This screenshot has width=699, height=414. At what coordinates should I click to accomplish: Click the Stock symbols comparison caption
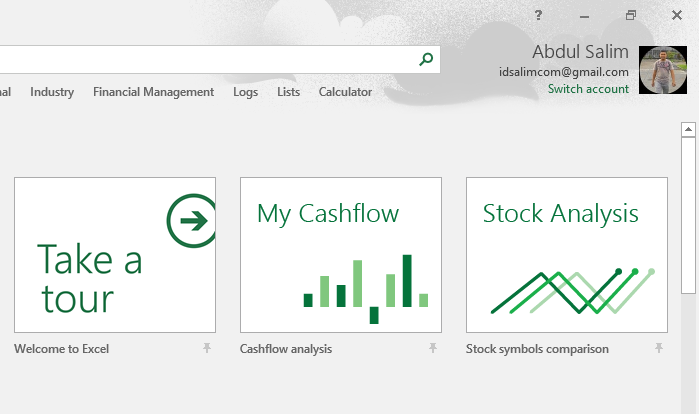point(537,349)
